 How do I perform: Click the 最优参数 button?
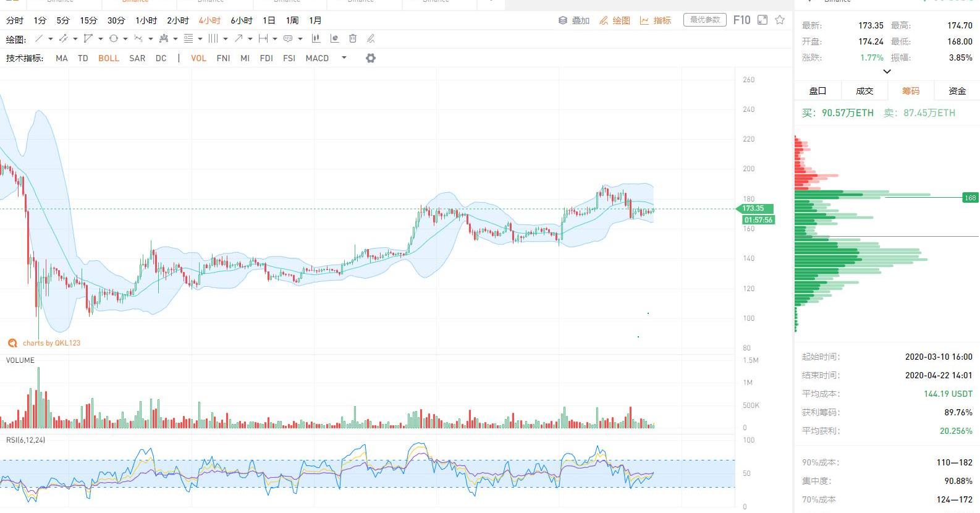pos(705,20)
